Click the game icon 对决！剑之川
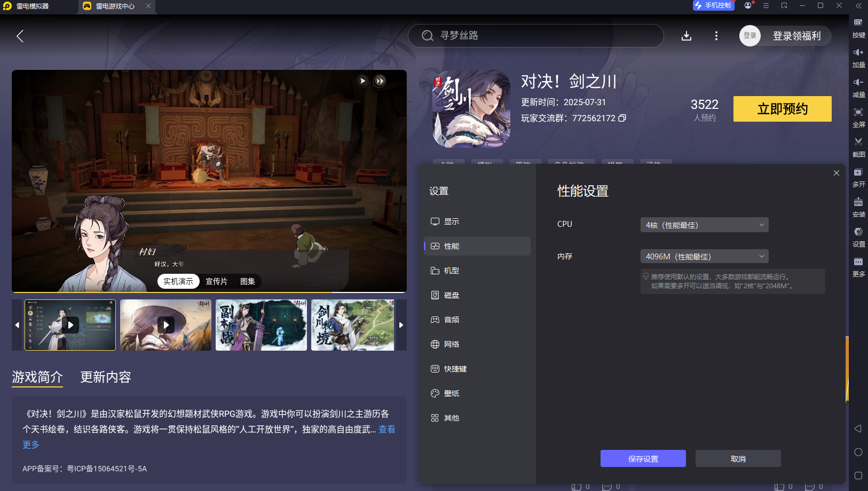This screenshot has width=868, height=491. click(471, 109)
